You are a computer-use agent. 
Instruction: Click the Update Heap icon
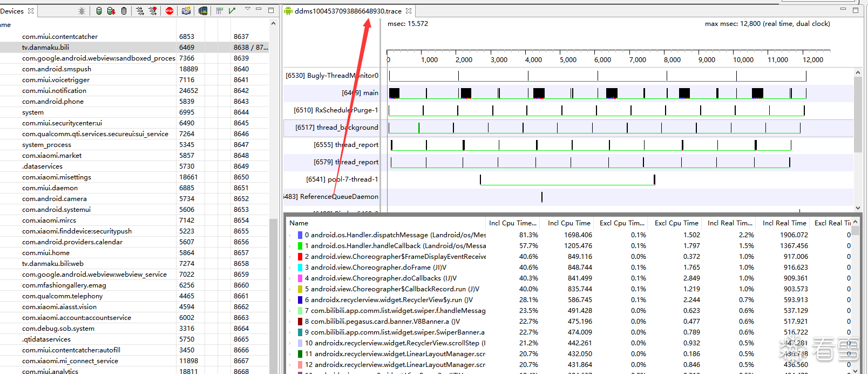pos(99,11)
